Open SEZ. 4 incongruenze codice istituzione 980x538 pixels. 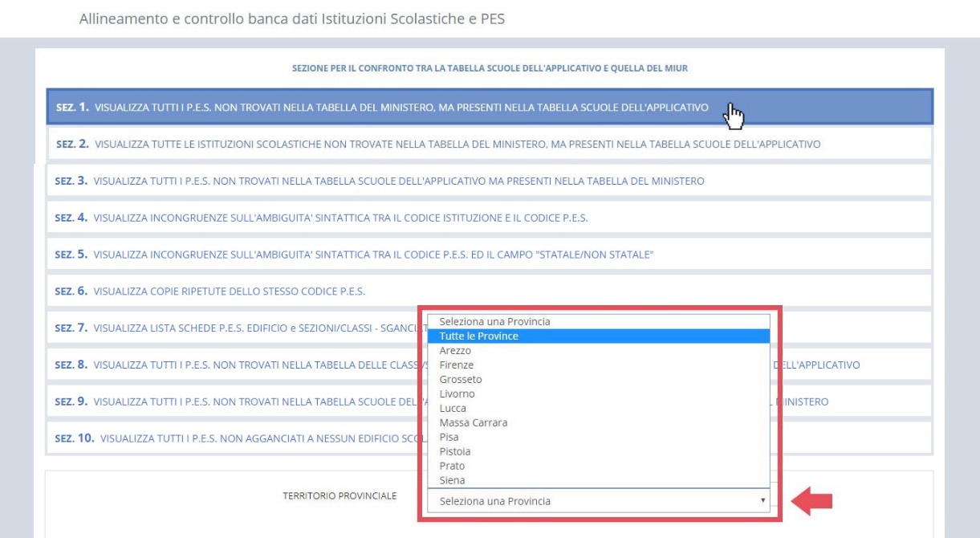[x=490, y=218]
